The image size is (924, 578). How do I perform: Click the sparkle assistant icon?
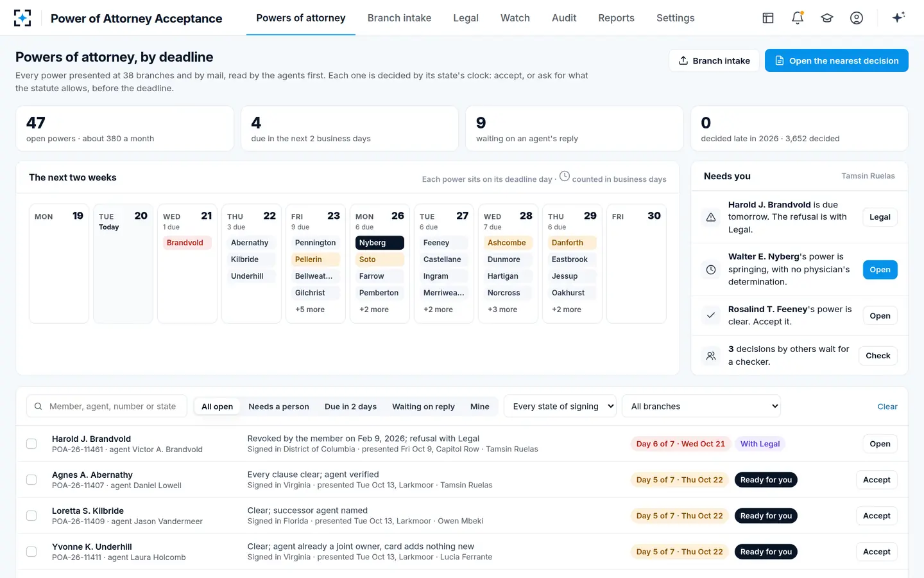898,17
